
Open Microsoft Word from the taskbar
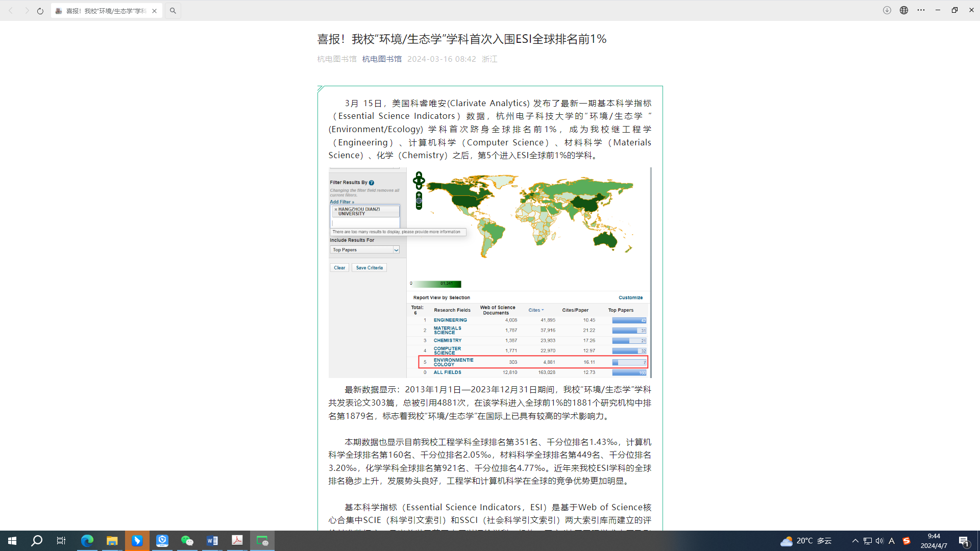coord(212,541)
